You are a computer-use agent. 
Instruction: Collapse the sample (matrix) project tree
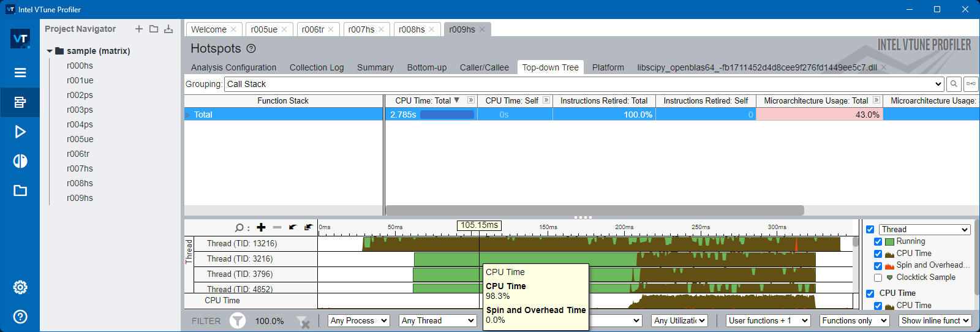point(50,51)
